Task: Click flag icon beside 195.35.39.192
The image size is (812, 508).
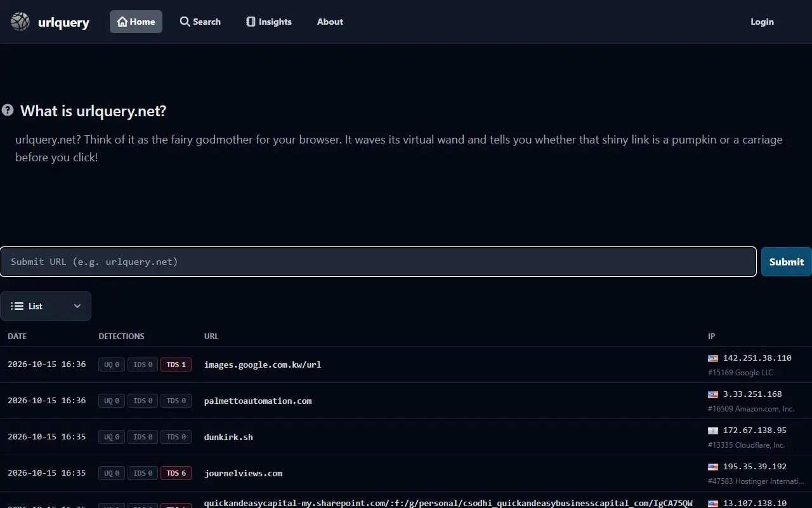Action: 713,467
